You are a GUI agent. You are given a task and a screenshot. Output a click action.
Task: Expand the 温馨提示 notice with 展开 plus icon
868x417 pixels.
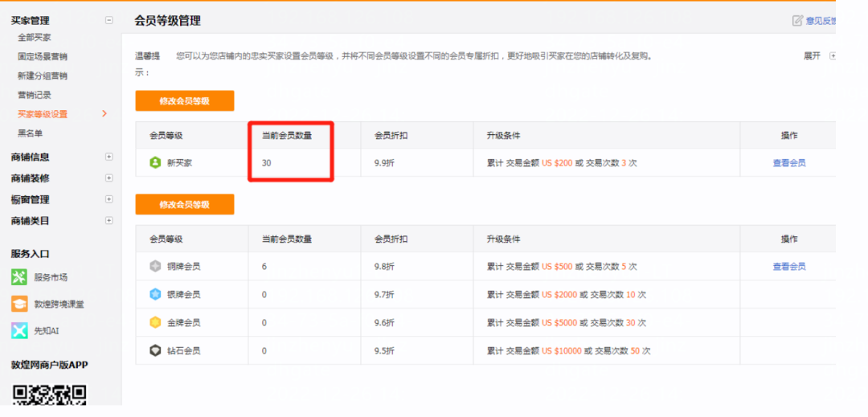pyautogui.click(x=832, y=56)
